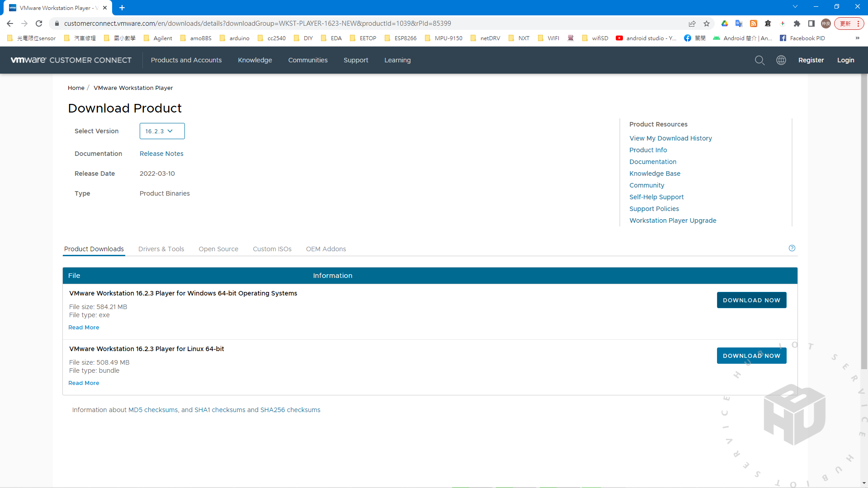Close the VMware Workstation Player tab
Image resolution: width=868 pixels, height=488 pixels.
(x=105, y=8)
